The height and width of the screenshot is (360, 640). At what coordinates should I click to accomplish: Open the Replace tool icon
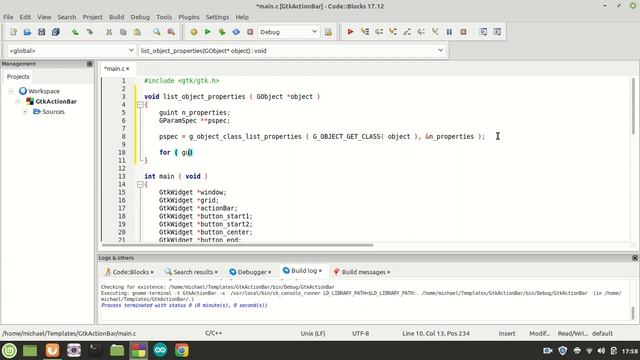tap(171, 32)
